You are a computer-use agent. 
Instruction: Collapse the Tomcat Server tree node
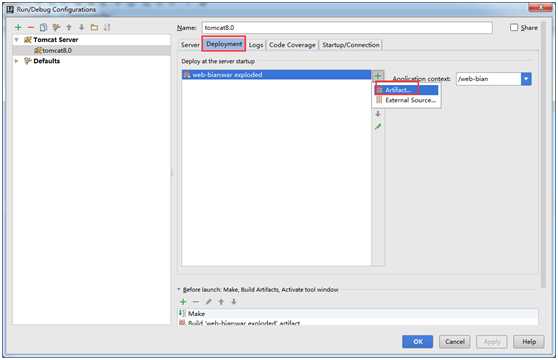click(16, 39)
